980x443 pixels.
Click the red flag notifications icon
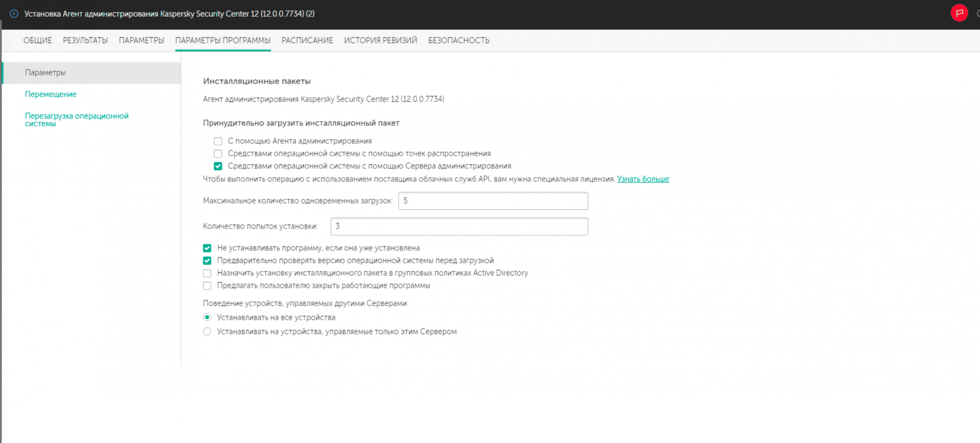[959, 13]
